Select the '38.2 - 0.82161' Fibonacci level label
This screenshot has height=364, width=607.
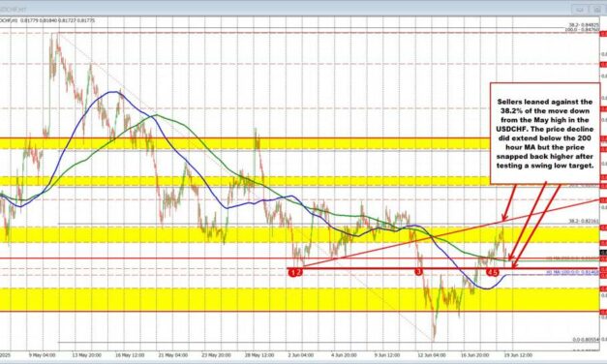click(x=584, y=221)
